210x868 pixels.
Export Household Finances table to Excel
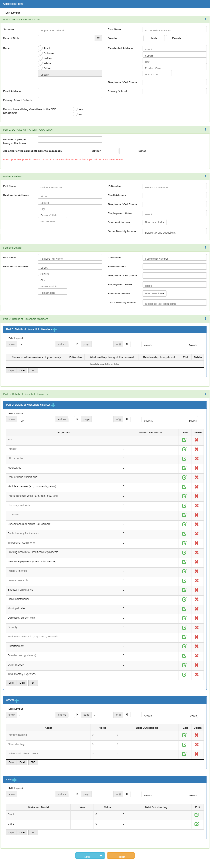click(22, 683)
